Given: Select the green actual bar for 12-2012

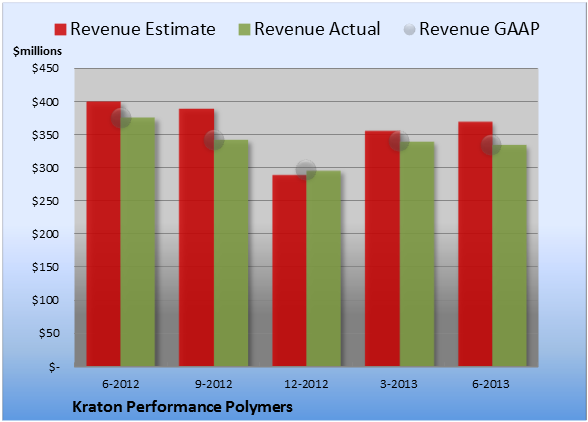Looking at the screenshot, I should [x=324, y=269].
